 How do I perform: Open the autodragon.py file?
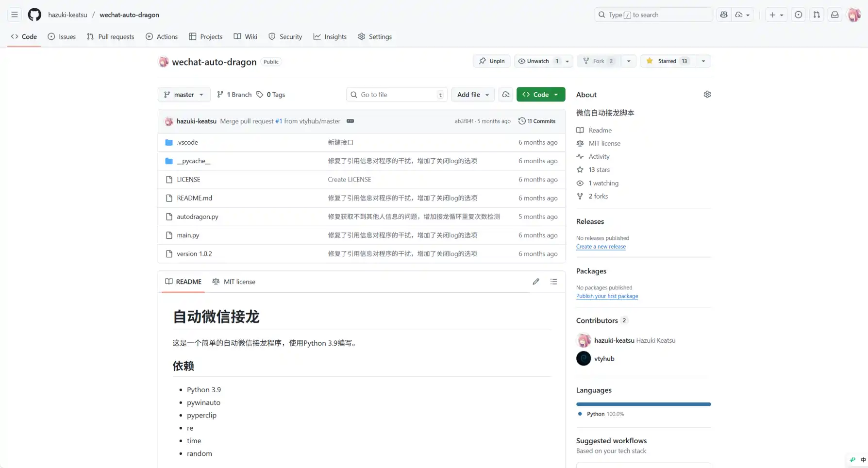[x=197, y=217]
